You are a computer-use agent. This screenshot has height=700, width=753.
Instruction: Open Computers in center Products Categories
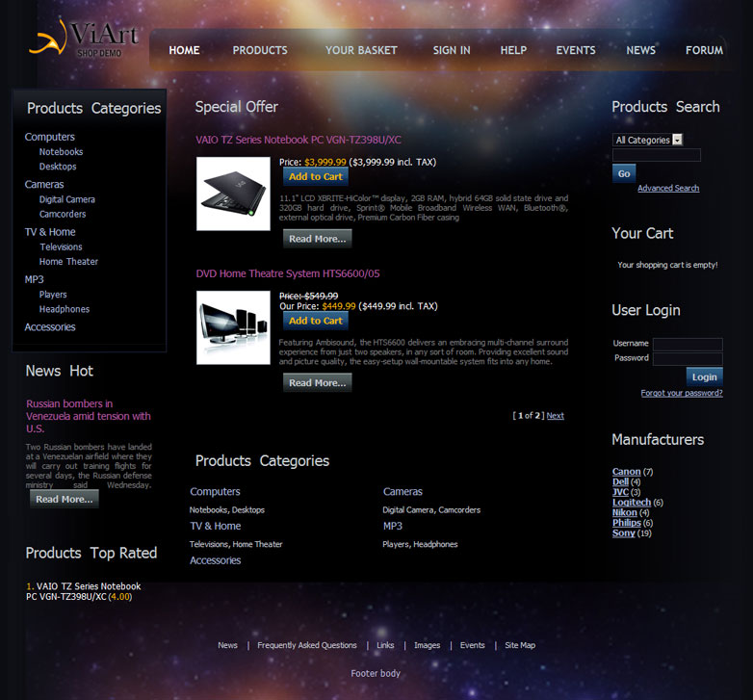point(215,492)
